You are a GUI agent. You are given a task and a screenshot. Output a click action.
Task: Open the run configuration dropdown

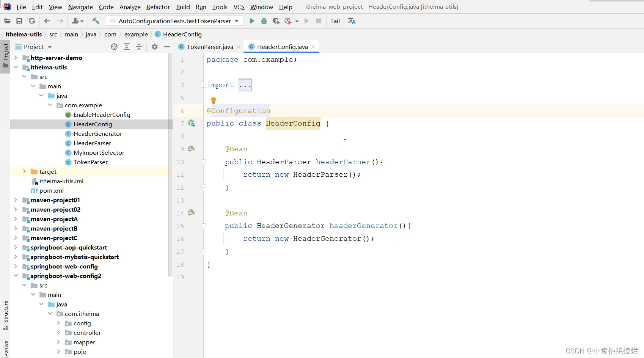coord(237,21)
